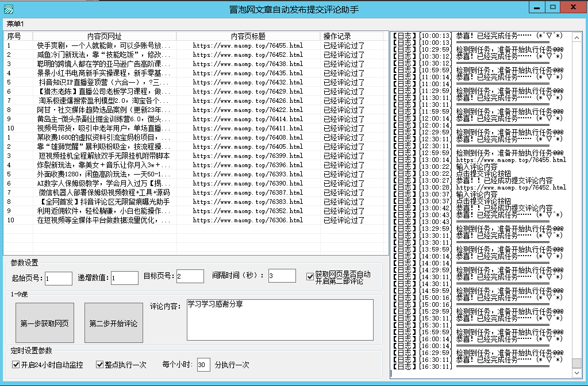588x386 pixels.
Task: Uncheck the 整点执行一次 checkbox
Action: tap(99, 365)
